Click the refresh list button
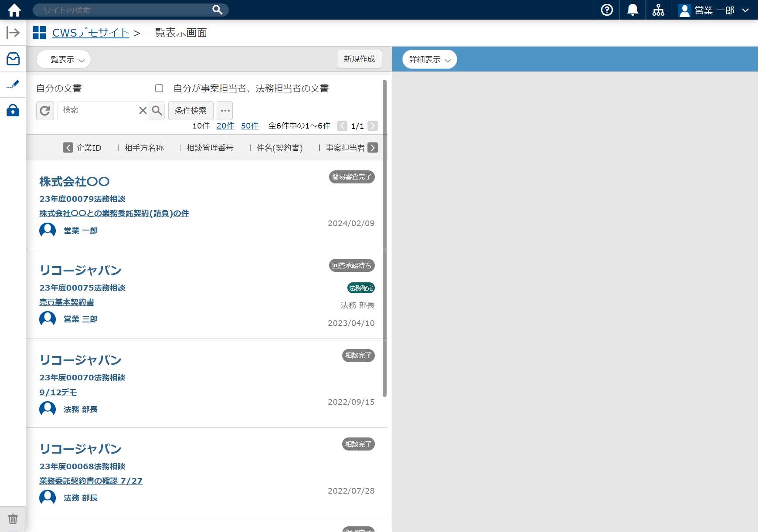The image size is (758, 532). (x=45, y=111)
